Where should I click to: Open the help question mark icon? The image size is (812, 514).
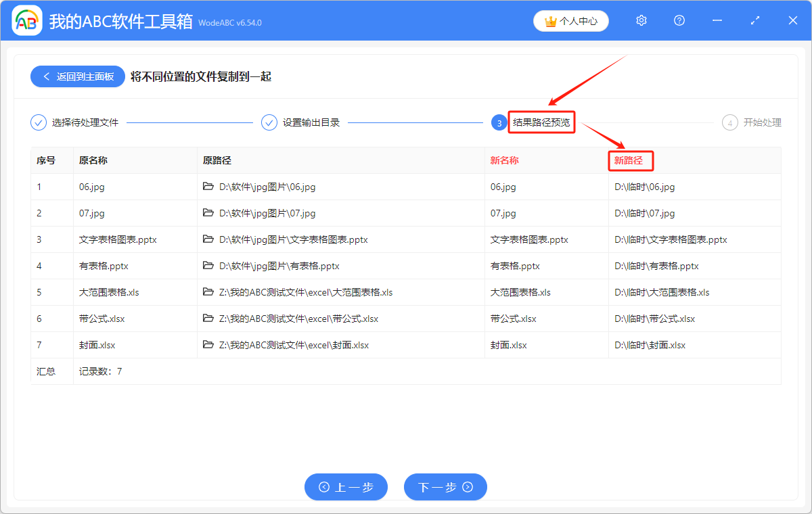tap(679, 20)
